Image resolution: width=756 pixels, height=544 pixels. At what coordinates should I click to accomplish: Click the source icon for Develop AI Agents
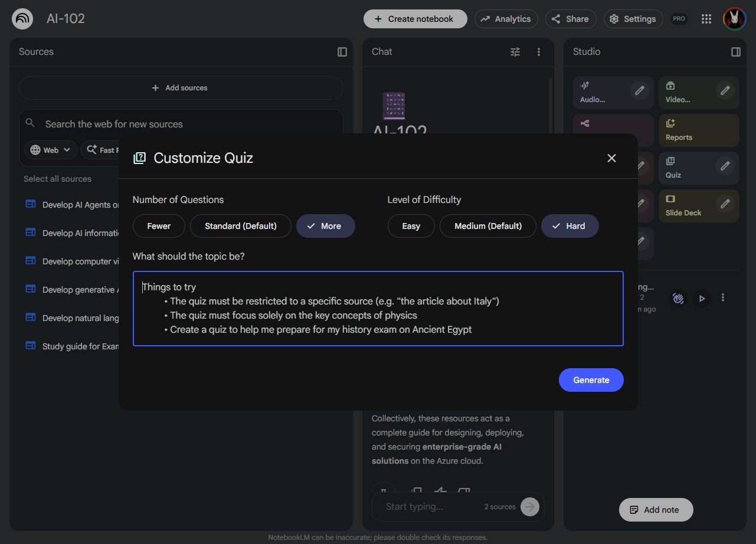pos(31,204)
